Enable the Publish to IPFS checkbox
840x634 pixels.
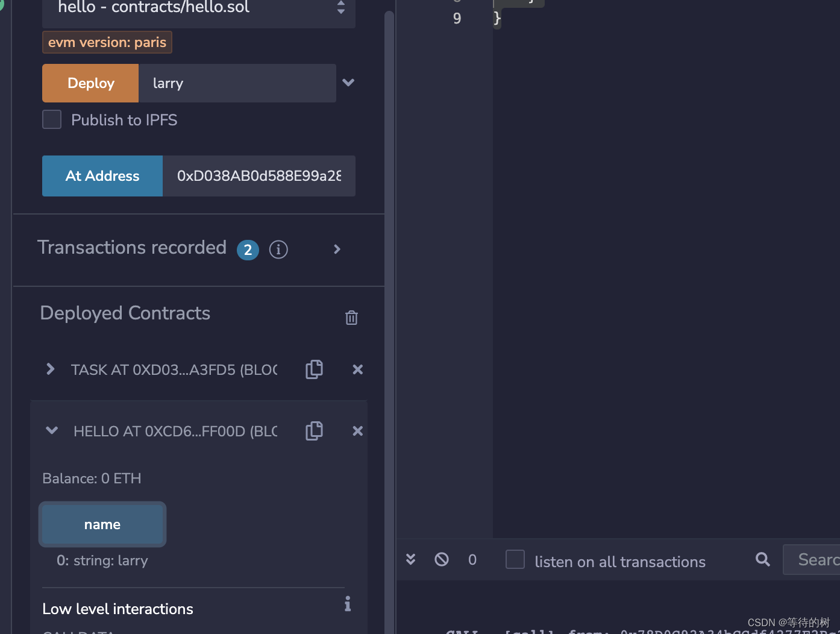(52, 119)
